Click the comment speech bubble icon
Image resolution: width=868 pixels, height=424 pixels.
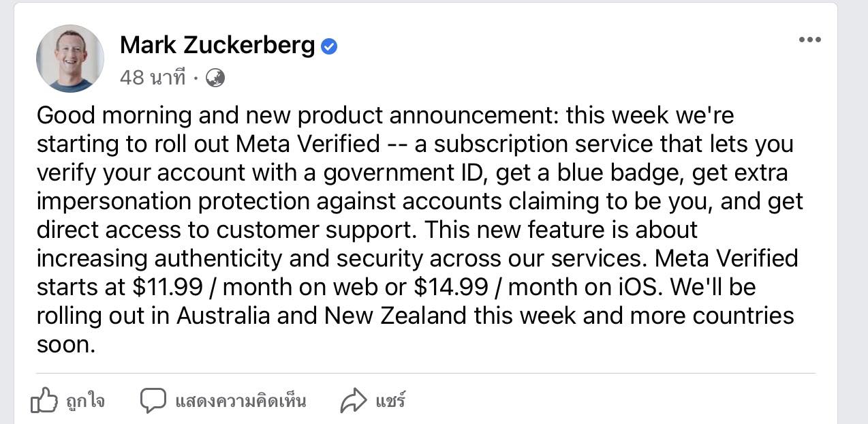pos(153,400)
